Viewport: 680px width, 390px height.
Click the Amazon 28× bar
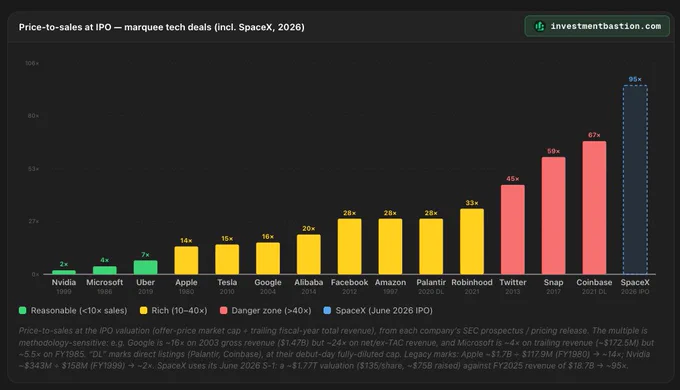coord(390,246)
